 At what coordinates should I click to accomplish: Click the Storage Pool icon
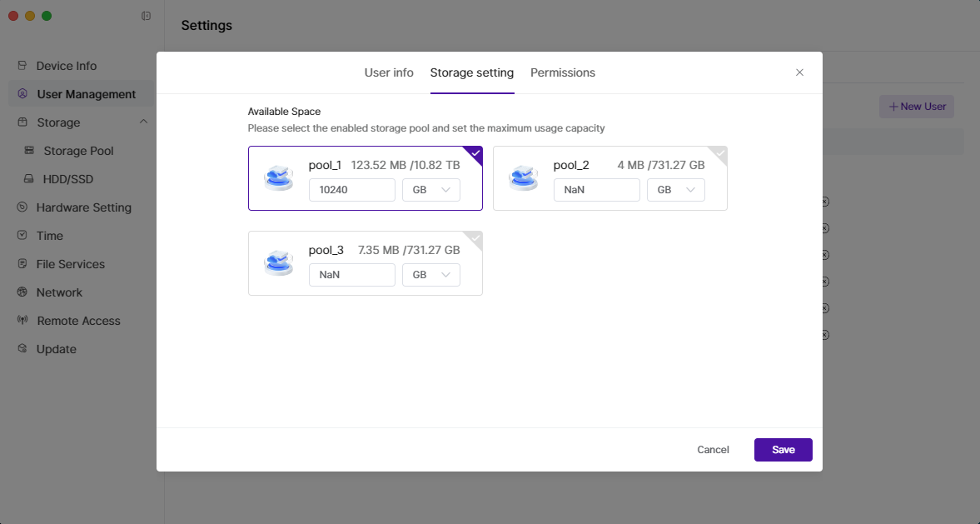pos(29,150)
